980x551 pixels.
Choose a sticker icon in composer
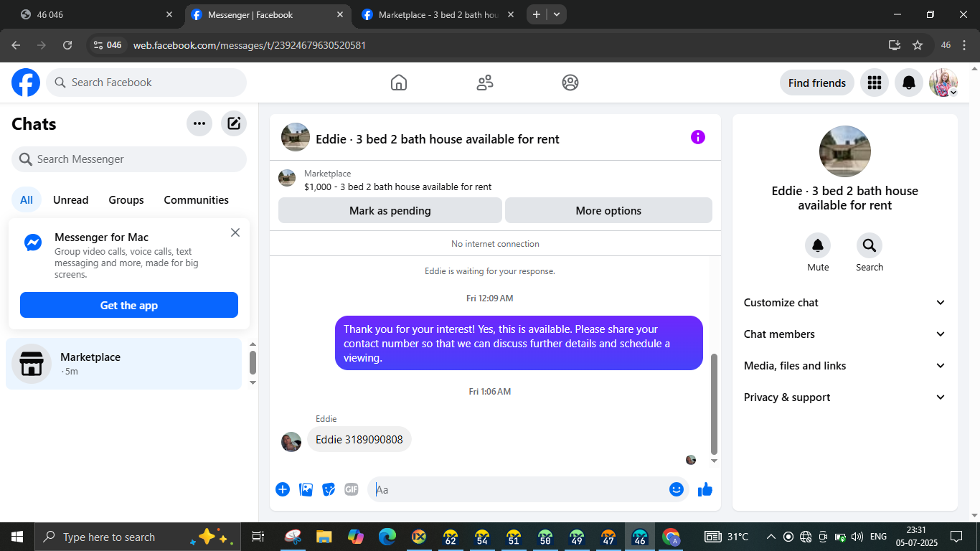click(x=329, y=489)
